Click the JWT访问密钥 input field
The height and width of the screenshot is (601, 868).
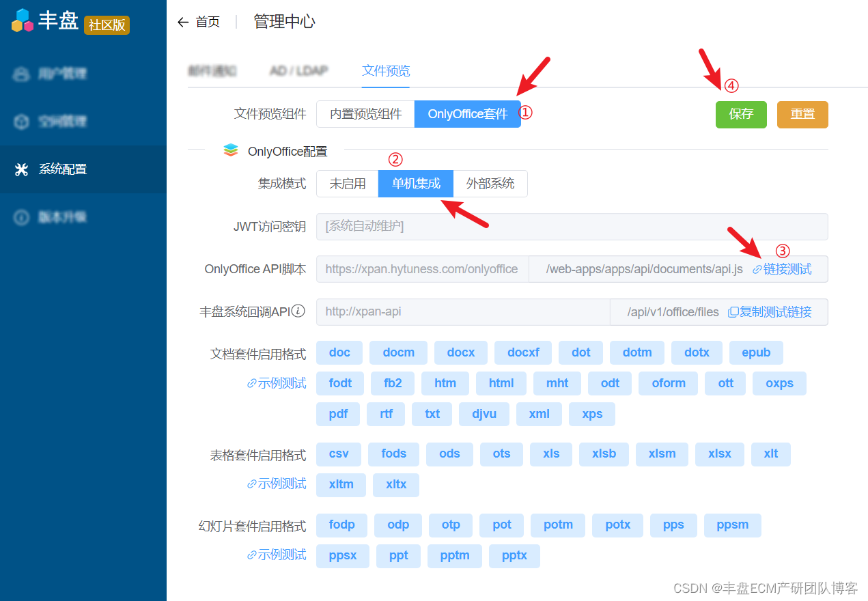(572, 226)
